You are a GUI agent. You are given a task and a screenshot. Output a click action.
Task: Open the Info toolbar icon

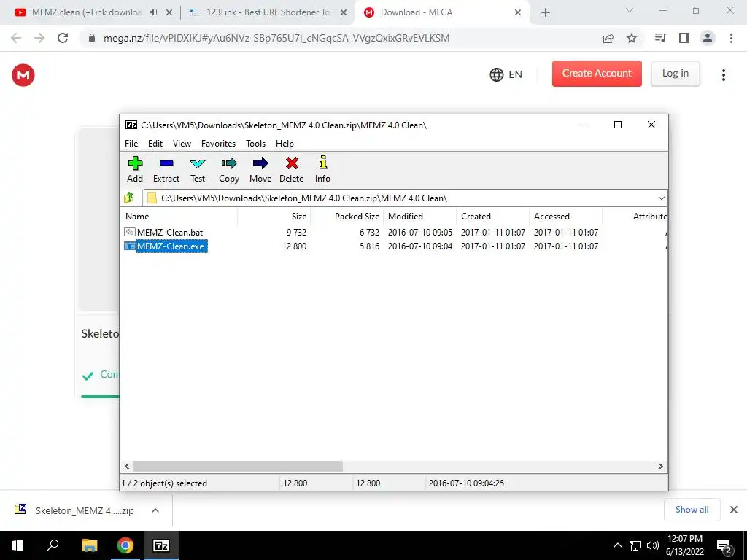coord(322,169)
